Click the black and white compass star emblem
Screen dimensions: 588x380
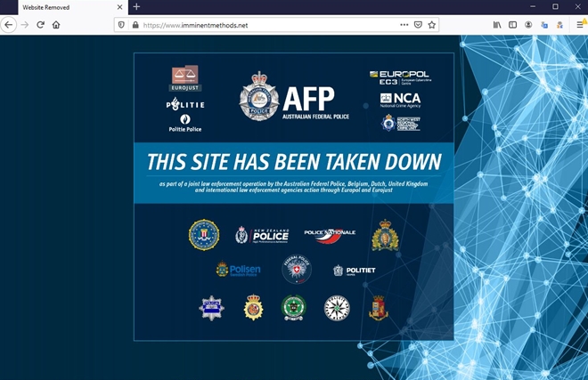[337, 308]
